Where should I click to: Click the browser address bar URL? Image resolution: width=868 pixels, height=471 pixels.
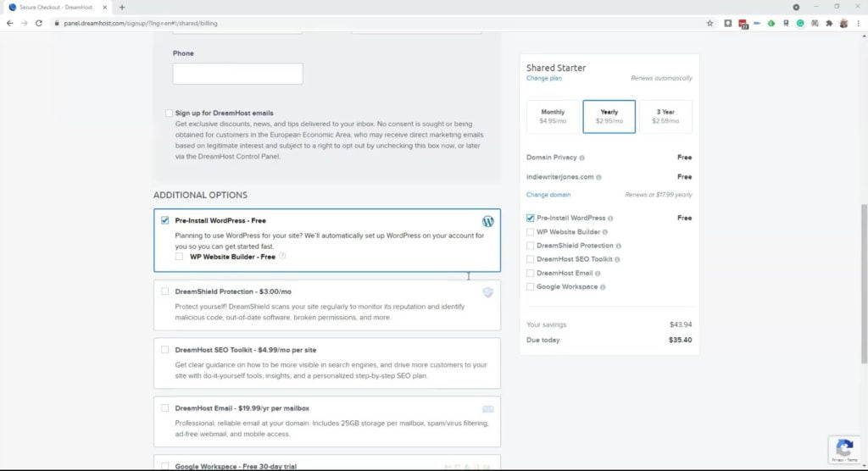coord(141,23)
